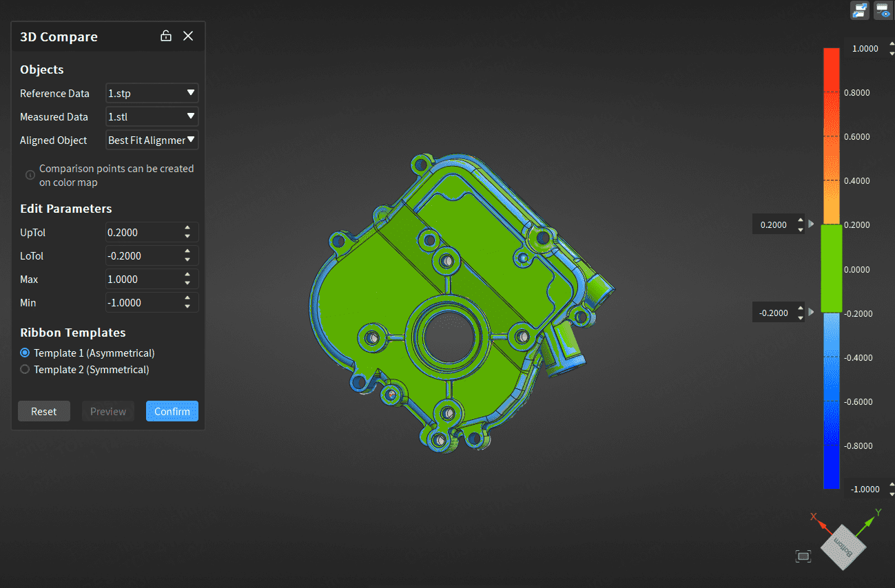Open the Aligned Object dropdown
Viewport: 895px width, 588px height.
click(152, 140)
